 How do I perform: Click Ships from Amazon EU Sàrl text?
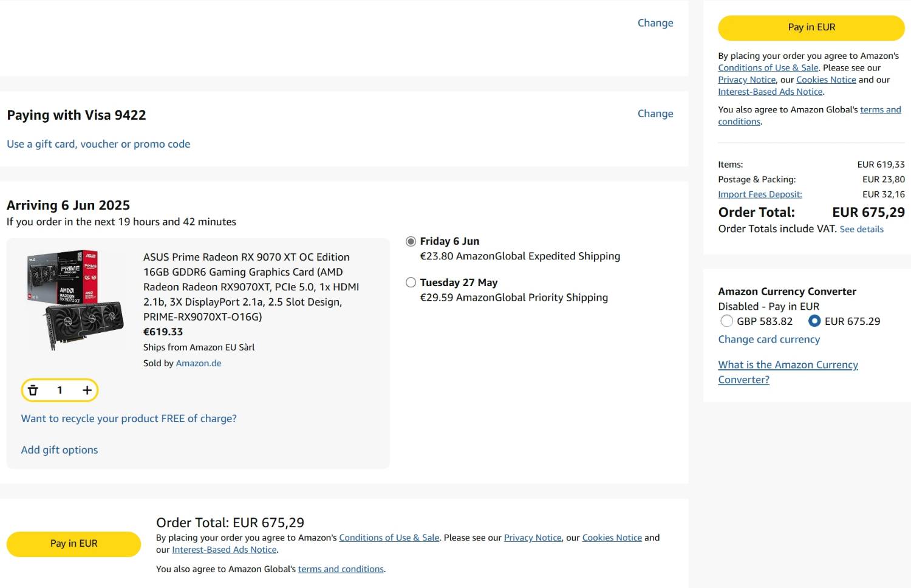[x=199, y=347]
